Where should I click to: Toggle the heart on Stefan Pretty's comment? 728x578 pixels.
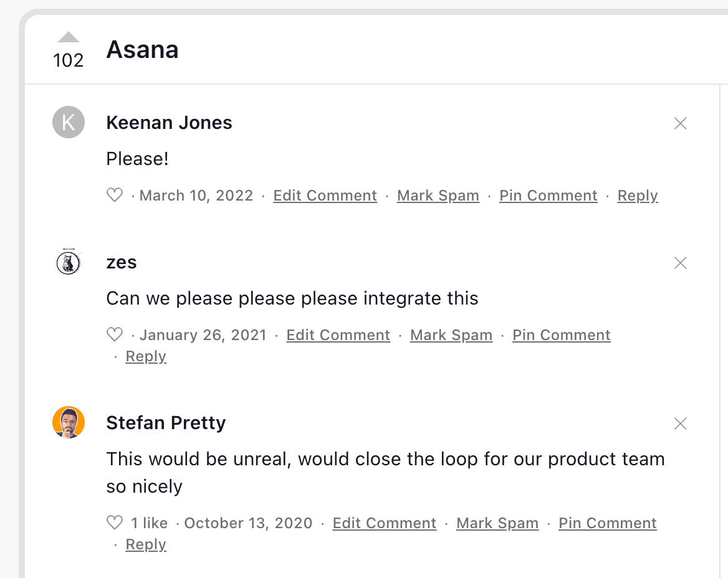115,523
